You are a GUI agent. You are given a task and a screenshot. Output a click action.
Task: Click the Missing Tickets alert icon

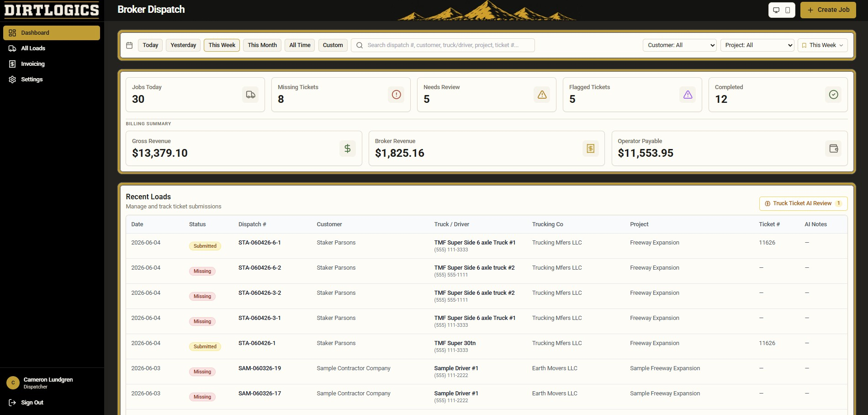[x=396, y=95]
